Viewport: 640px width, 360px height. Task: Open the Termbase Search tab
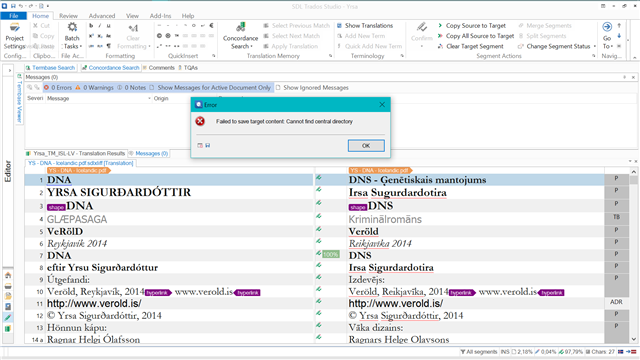pyautogui.click(x=50, y=68)
